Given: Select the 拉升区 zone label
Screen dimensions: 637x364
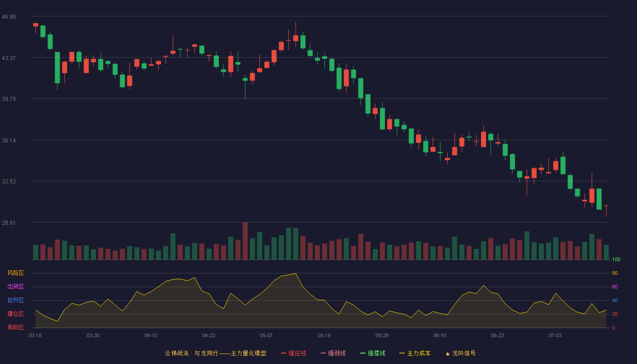Looking at the screenshot, I should 15,300.
